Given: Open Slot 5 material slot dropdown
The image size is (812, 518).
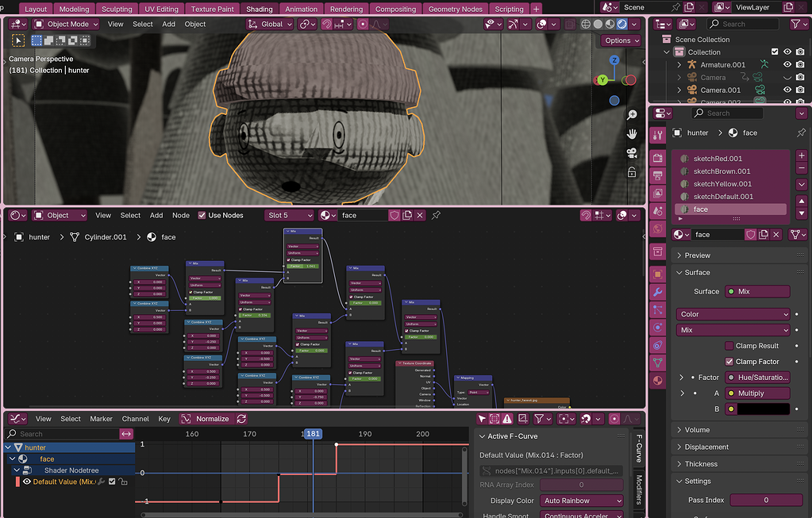Looking at the screenshot, I should [x=290, y=215].
